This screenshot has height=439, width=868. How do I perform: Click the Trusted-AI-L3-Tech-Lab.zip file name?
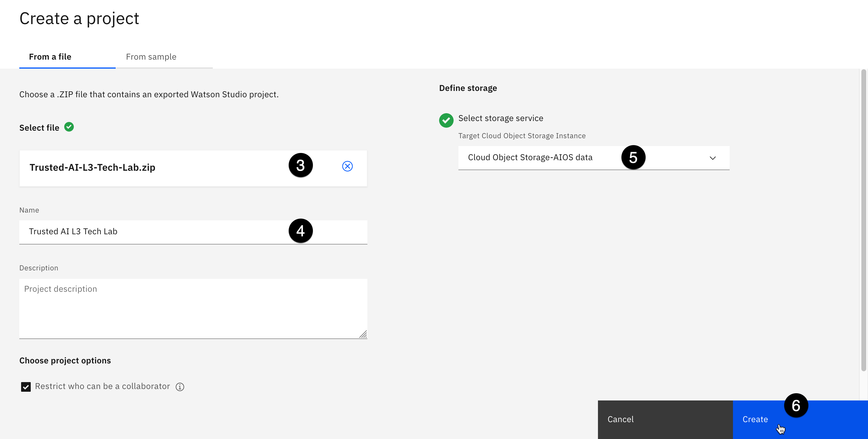(92, 167)
